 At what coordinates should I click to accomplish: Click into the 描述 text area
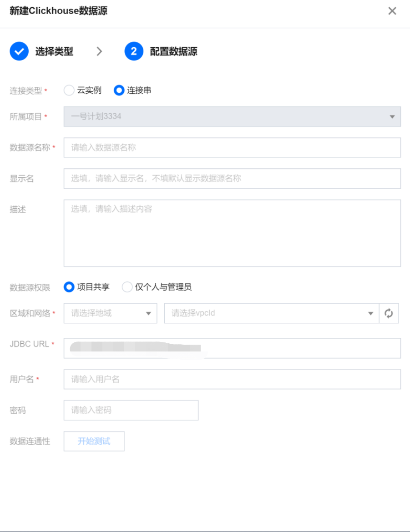tap(232, 233)
